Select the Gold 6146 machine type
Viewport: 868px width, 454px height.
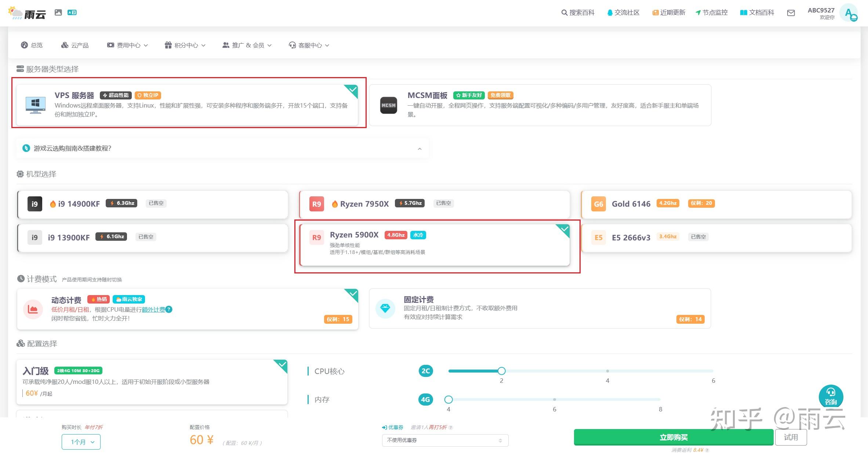point(716,204)
